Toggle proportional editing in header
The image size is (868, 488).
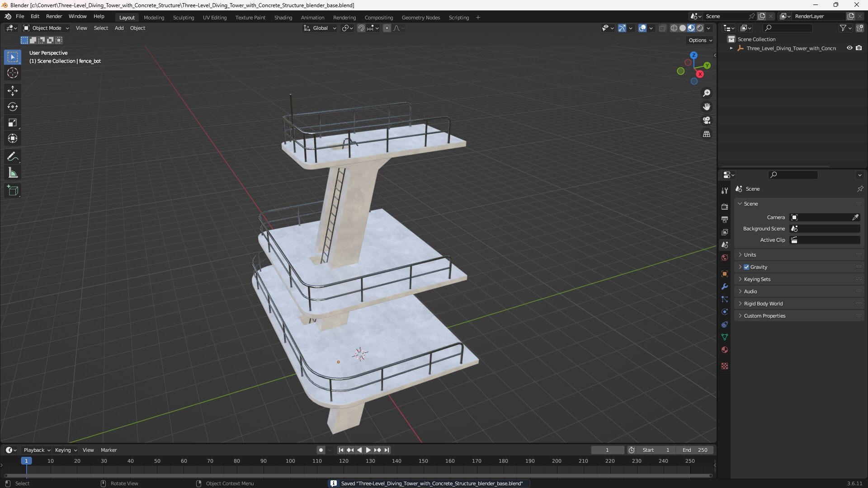387,28
